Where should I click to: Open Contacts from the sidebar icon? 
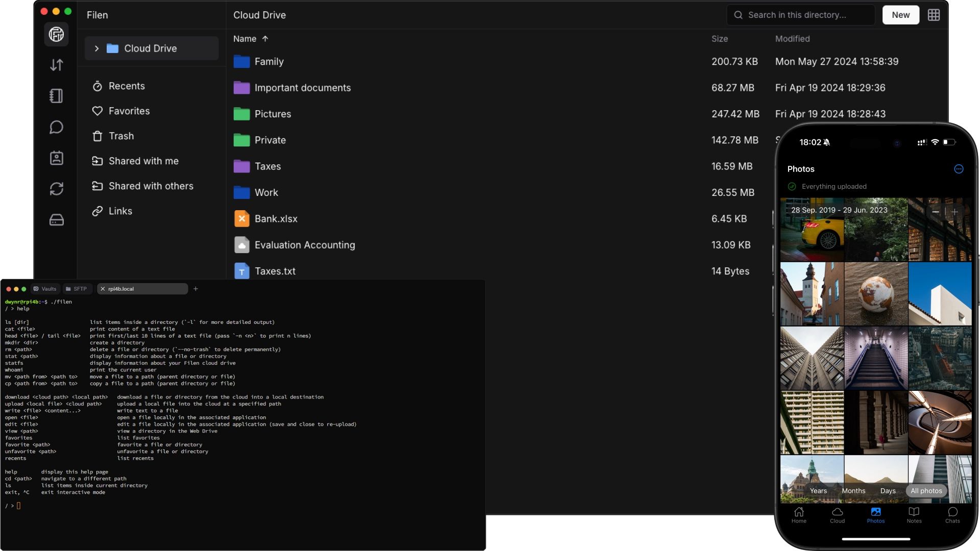(56, 158)
